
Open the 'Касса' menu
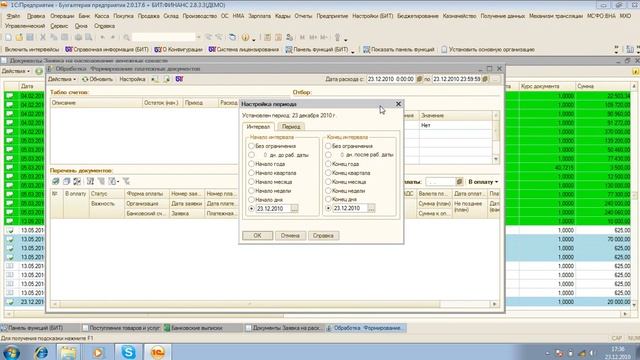pyautogui.click(x=102, y=16)
